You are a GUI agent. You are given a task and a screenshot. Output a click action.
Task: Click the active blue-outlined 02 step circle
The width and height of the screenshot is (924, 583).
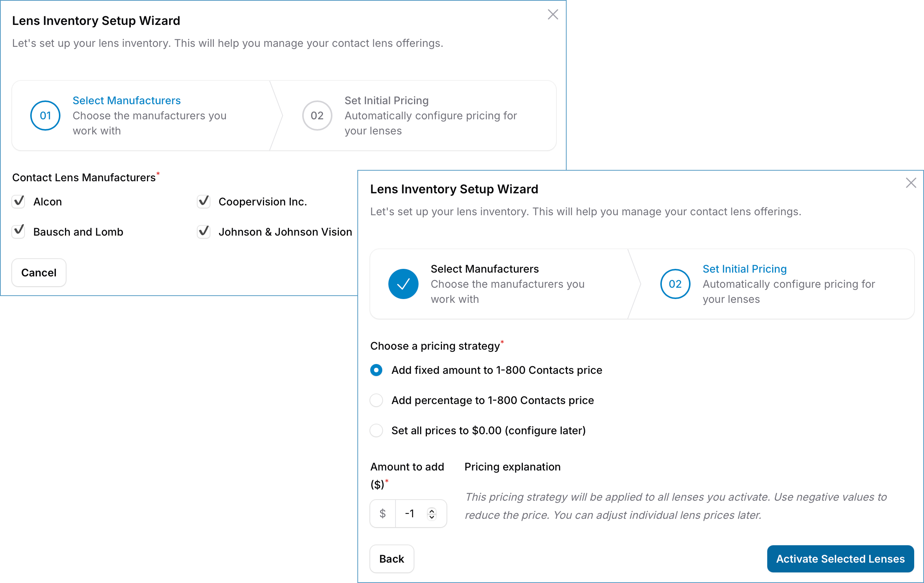675,284
